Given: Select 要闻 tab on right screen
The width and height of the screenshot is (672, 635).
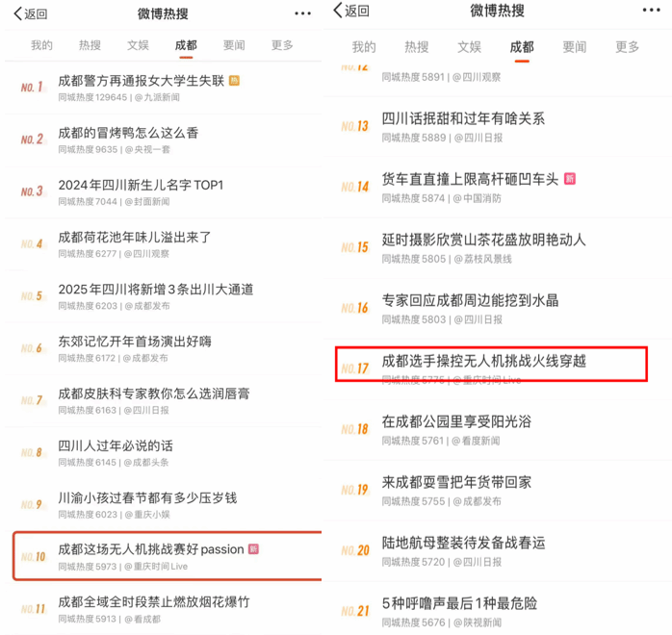Looking at the screenshot, I should pos(575,47).
